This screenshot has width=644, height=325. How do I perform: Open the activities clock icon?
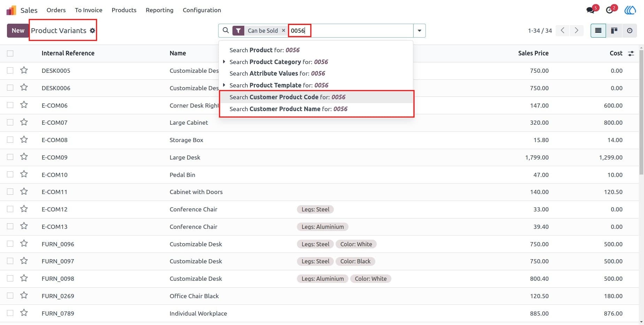(x=609, y=10)
